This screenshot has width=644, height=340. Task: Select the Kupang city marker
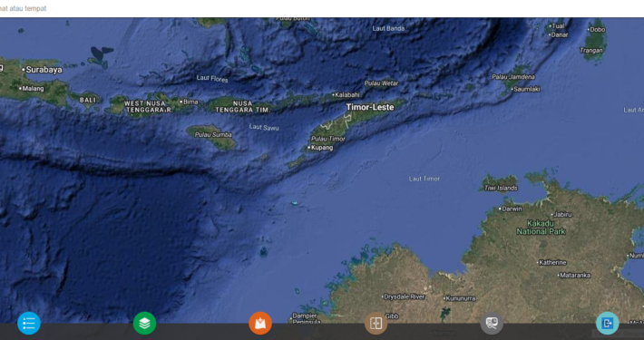(x=309, y=148)
